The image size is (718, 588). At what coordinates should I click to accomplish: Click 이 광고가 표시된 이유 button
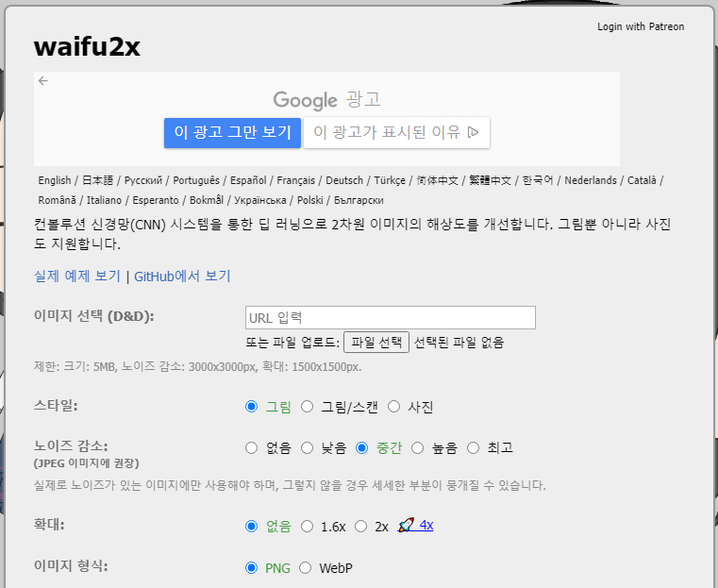pos(396,133)
